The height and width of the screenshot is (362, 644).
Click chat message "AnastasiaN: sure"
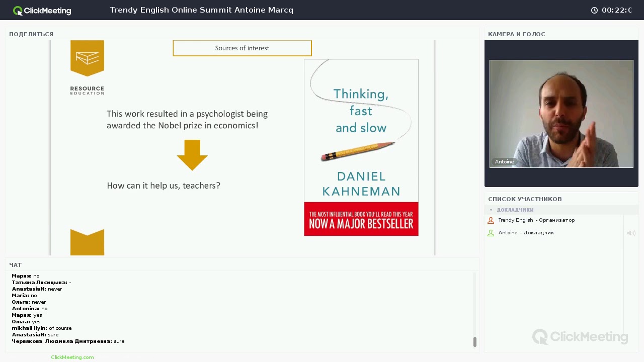click(x=35, y=335)
